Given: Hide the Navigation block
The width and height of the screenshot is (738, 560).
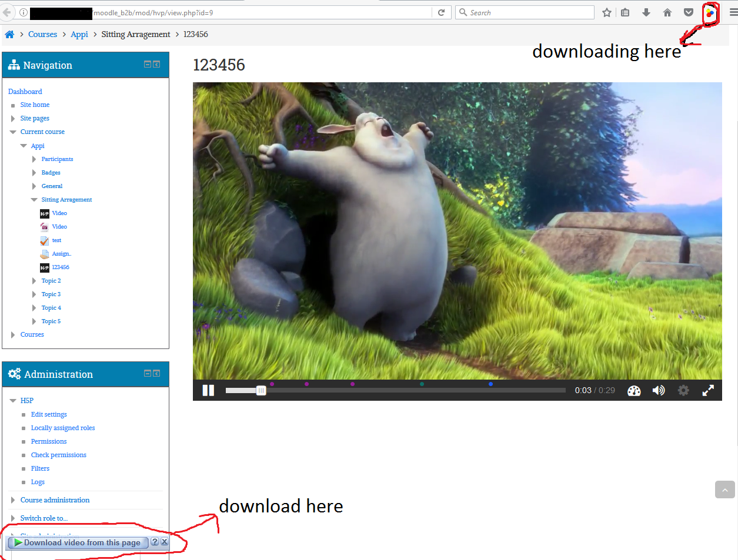Looking at the screenshot, I should 148,64.
